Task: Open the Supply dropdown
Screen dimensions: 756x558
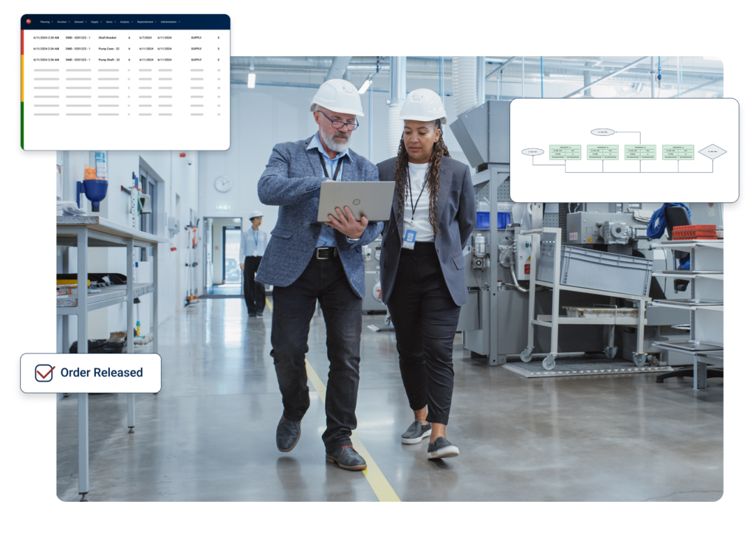Action: 95,22
